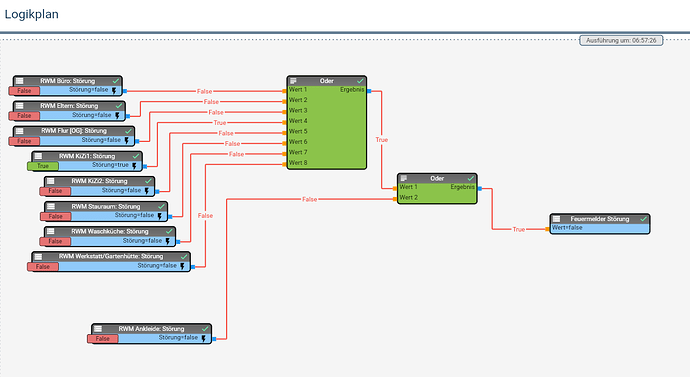Click the Wert 6 input on the eight-input Oder block
The width and height of the screenshot is (690, 377).
pyautogui.click(x=298, y=142)
